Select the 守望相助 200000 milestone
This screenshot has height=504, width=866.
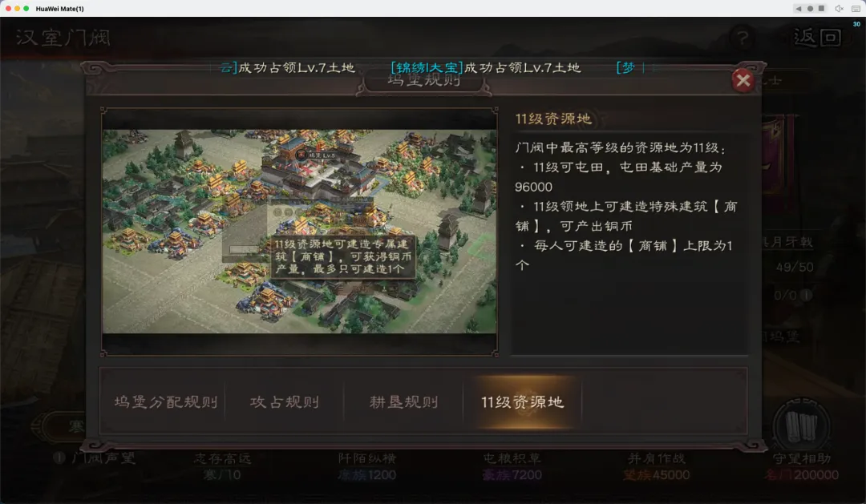801,466
